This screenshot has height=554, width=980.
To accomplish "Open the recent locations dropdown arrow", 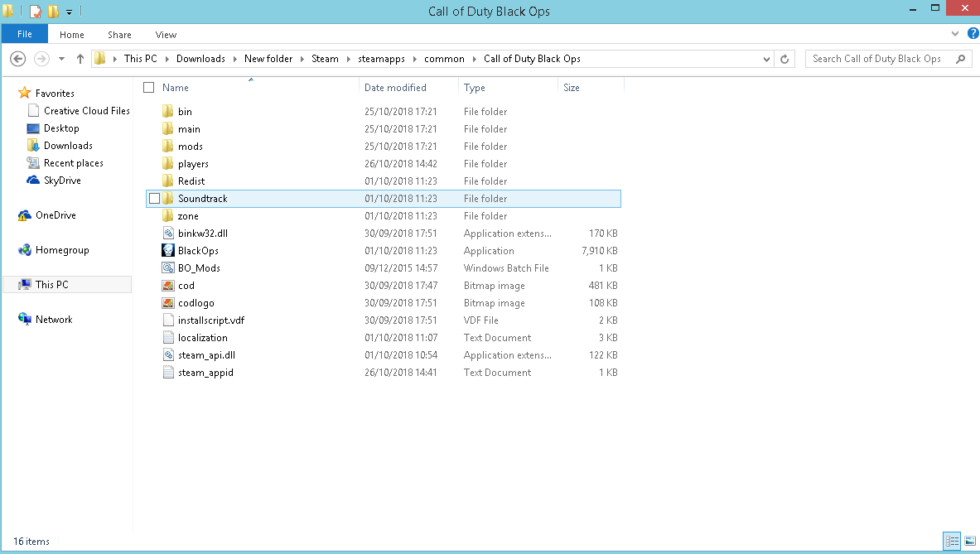I will click(x=61, y=59).
